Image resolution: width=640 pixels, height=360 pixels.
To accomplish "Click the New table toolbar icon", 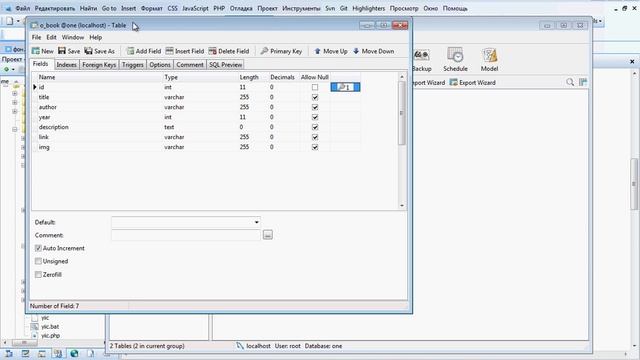I will point(42,51).
